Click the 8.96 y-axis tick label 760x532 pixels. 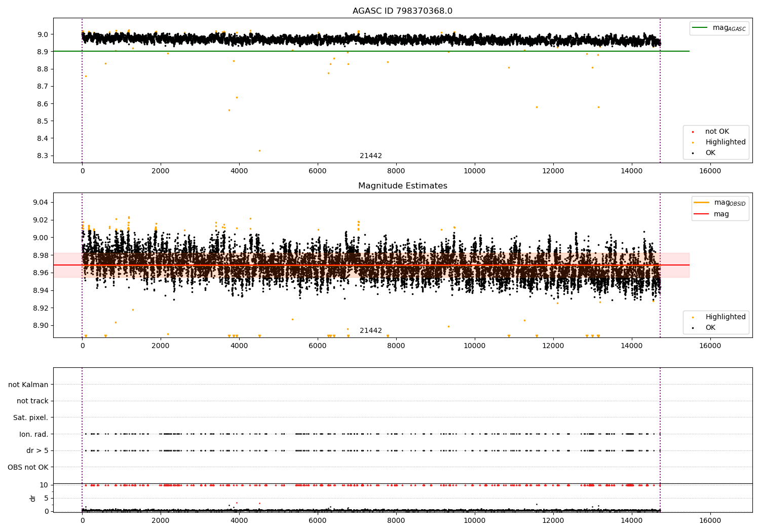[41, 273]
